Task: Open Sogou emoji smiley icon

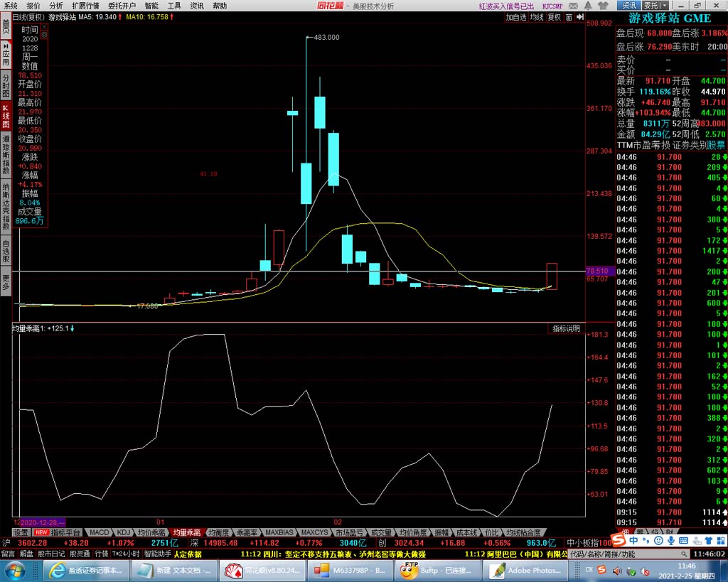Action: (x=658, y=541)
